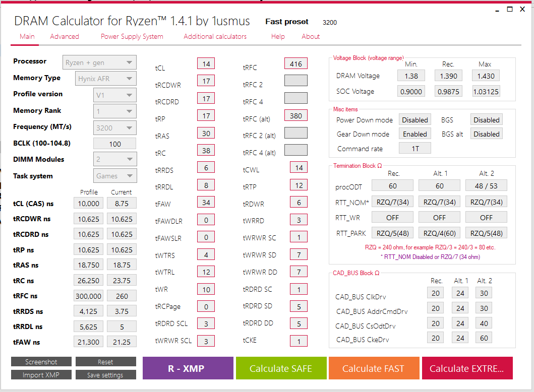Close the DRAM Calculator window

[x=522, y=9]
